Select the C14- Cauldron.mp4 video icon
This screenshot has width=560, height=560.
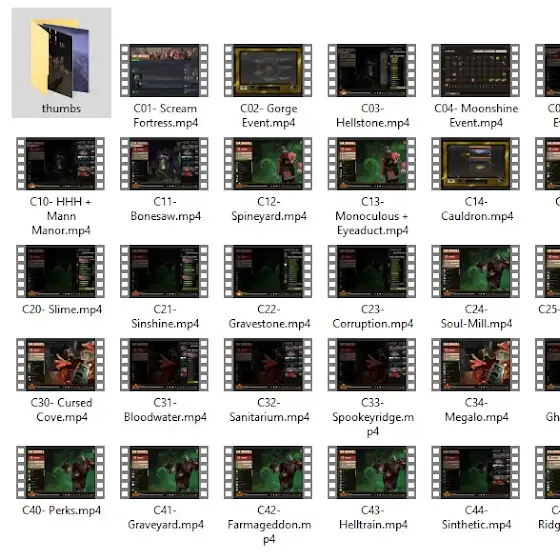click(x=475, y=164)
